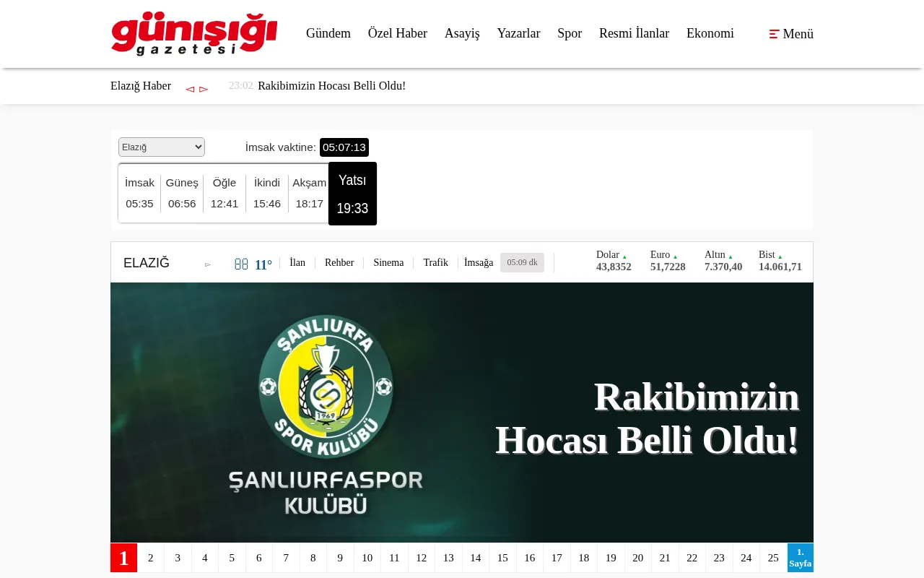924x578 pixels.
Task: Select the İmsak prayer time cell
Action: 139,192
